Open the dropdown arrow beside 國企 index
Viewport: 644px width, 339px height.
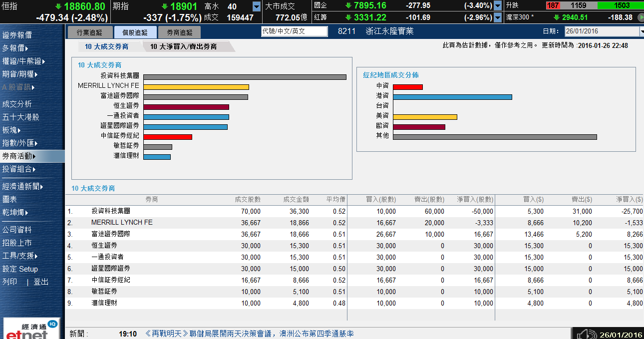point(498,6)
